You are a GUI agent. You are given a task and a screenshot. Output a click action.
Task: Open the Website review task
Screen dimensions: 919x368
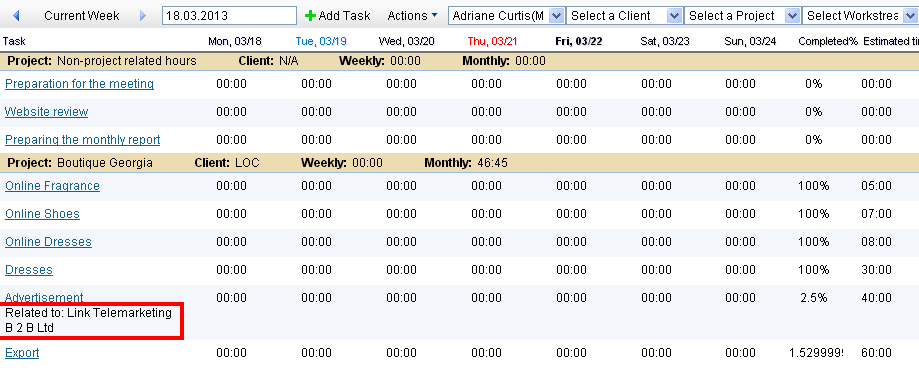click(x=46, y=112)
